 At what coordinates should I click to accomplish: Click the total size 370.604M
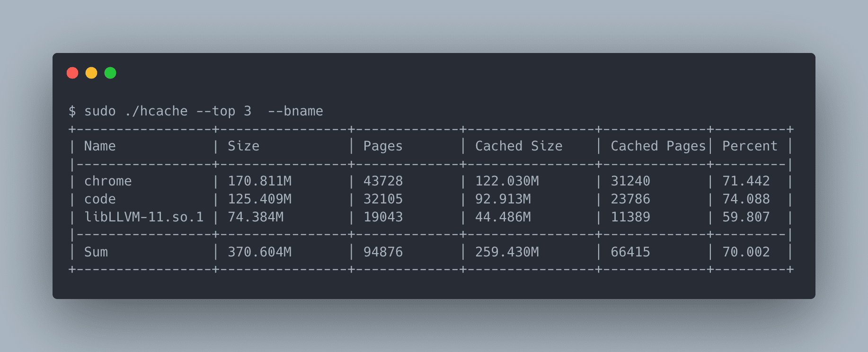pos(259,252)
